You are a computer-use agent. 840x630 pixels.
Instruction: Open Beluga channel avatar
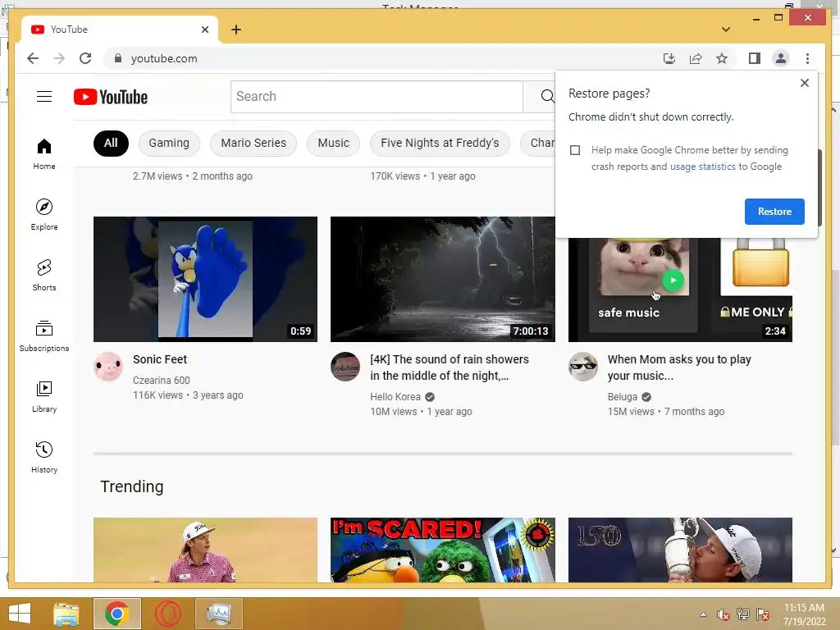[583, 367]
